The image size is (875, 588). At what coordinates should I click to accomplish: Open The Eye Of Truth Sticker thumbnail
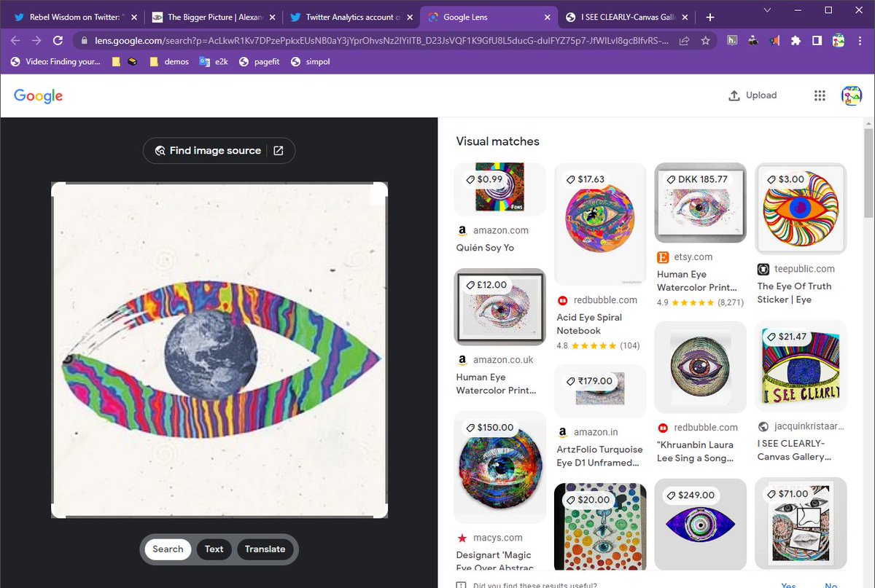point(801,208)
